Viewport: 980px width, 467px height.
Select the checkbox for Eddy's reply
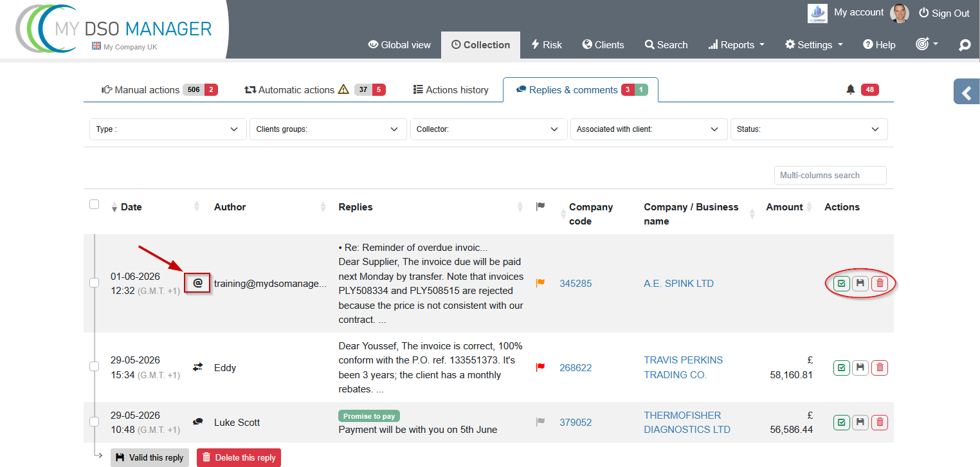point(94,366)
